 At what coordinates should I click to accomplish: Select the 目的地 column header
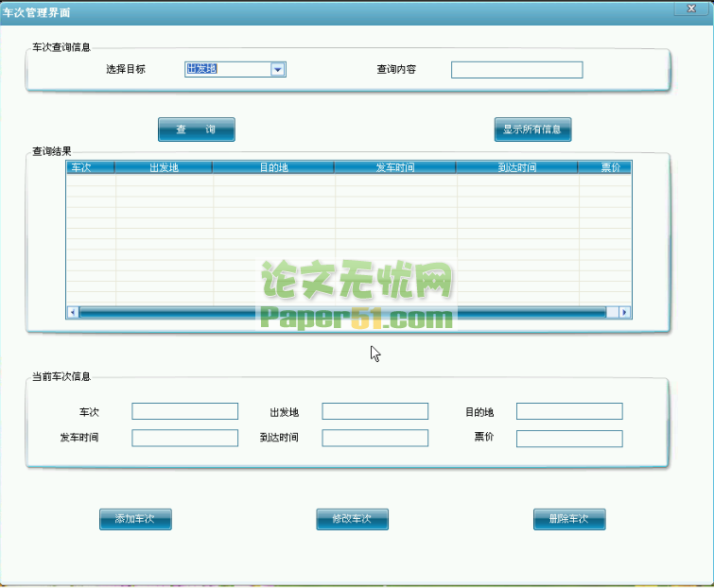pos(273,167)
